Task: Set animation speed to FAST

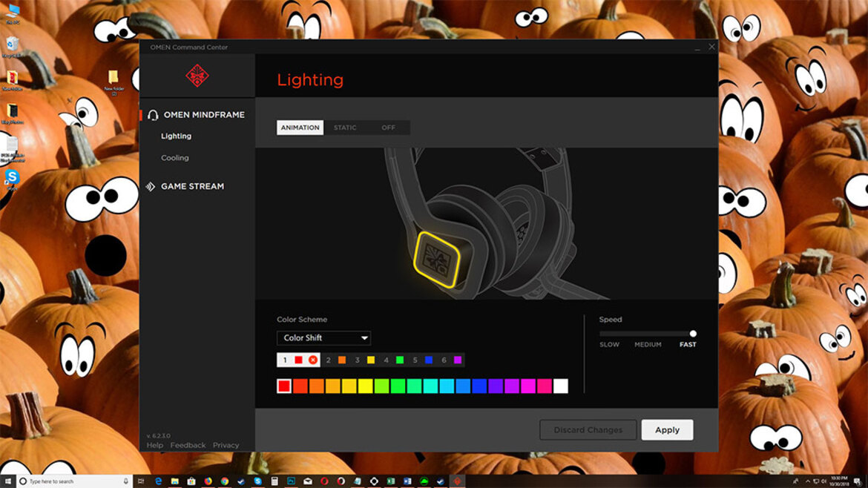Action: click(688, 345)
